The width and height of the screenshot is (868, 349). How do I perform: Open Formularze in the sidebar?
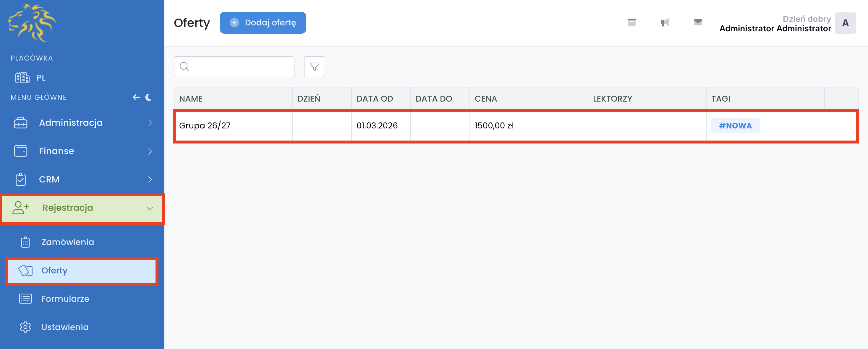65,299
